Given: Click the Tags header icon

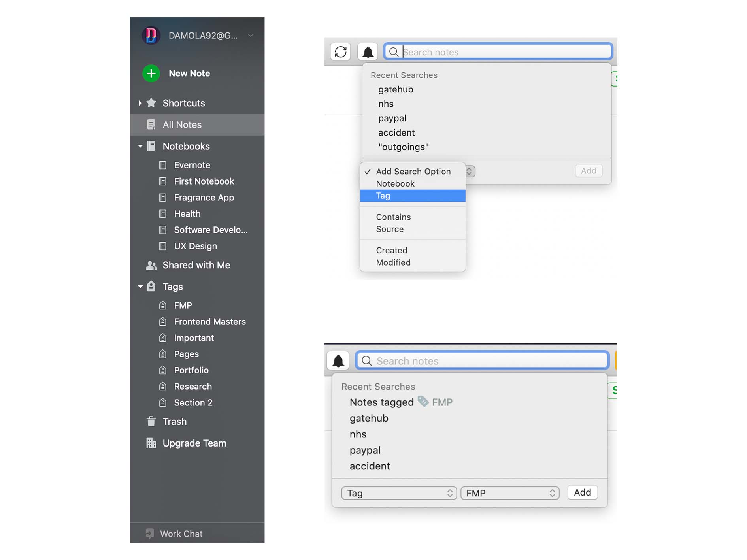Looking at the screenshot, I should 151,286.
